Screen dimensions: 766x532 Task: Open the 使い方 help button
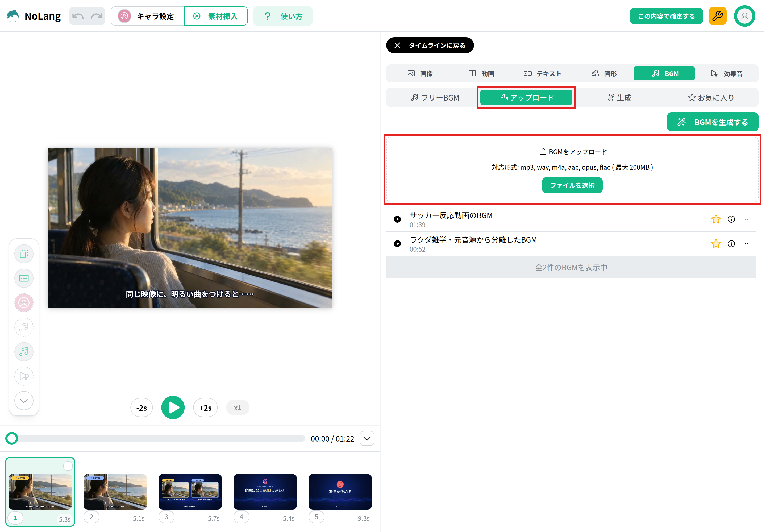(x=283, y=16)
